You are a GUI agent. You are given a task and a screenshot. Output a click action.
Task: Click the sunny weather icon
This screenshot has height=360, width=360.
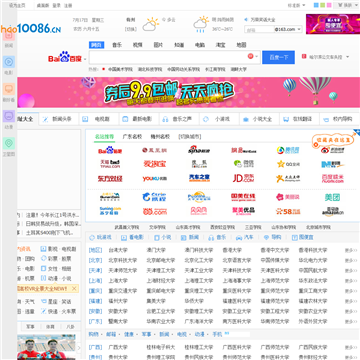click(151, 24)
